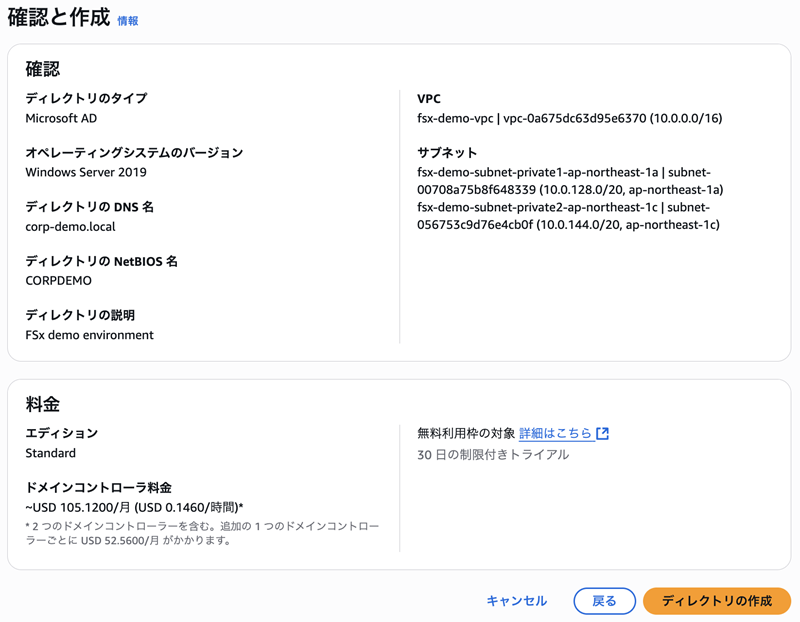Click the CORPDEMO NetBIOS name value
Viewport: 800px width, 622px height.
click(58, 281)
